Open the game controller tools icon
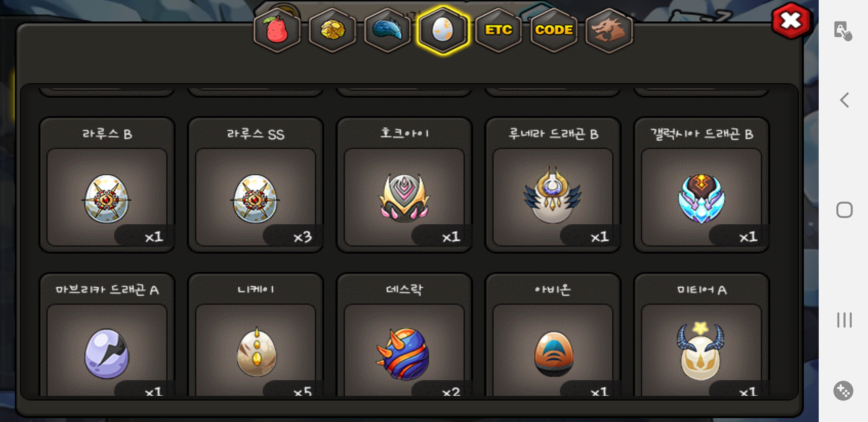The width and height of the screenshot is (868, 422). coord(843,391)
